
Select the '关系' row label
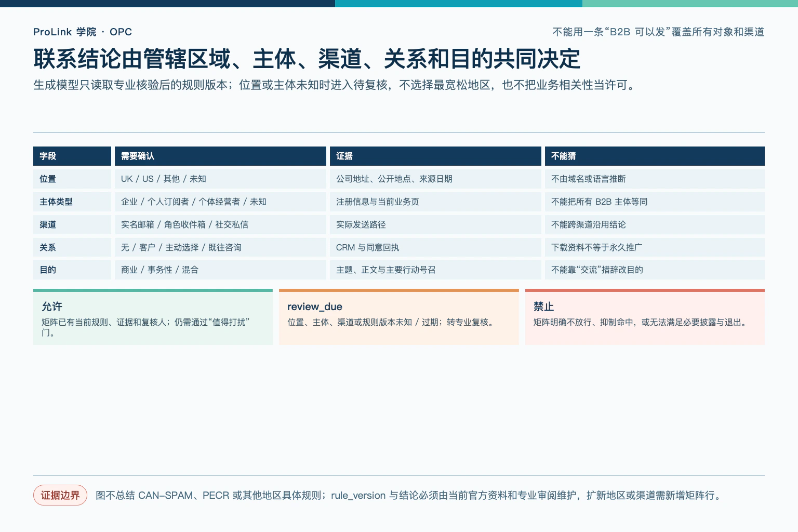(72, 247)
